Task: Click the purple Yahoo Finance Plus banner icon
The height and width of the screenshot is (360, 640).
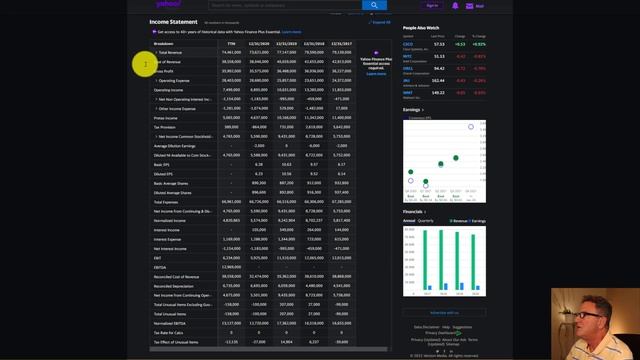Action: pyautogui.click(x=154, y=31)
